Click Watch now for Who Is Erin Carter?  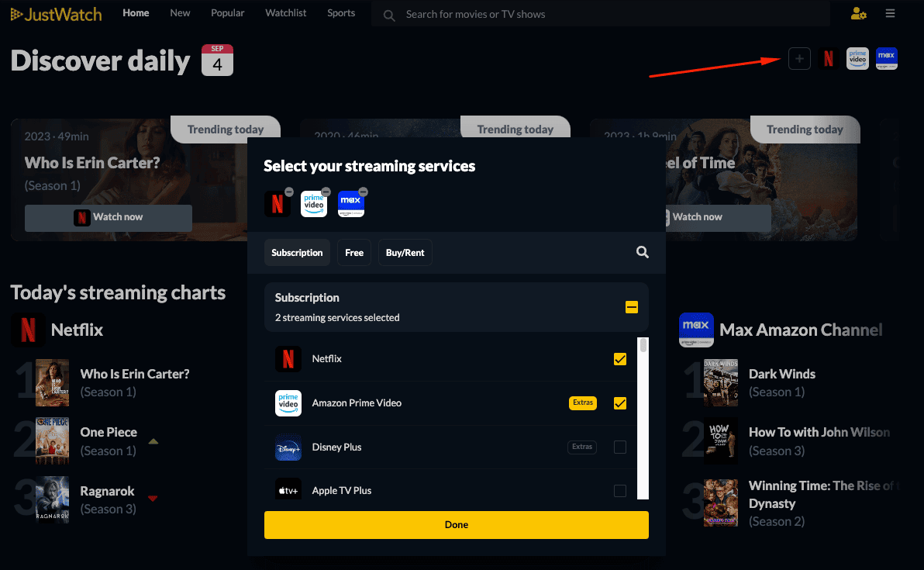click(109, 217)
